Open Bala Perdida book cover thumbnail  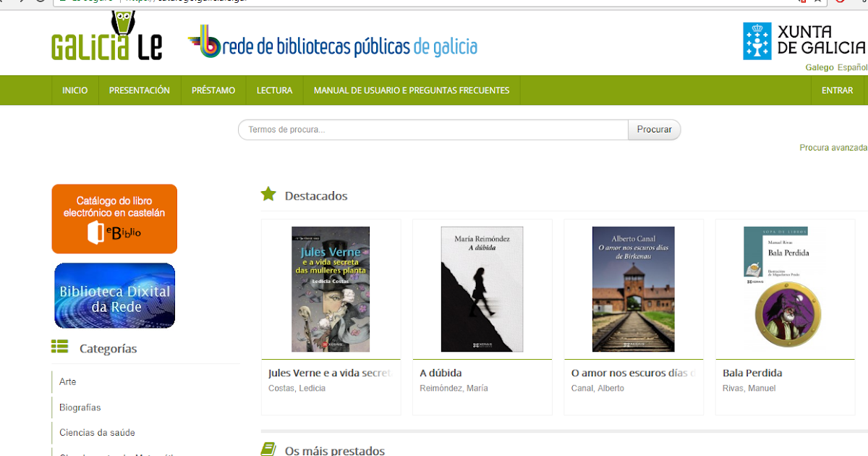click(x=785, y=290)
